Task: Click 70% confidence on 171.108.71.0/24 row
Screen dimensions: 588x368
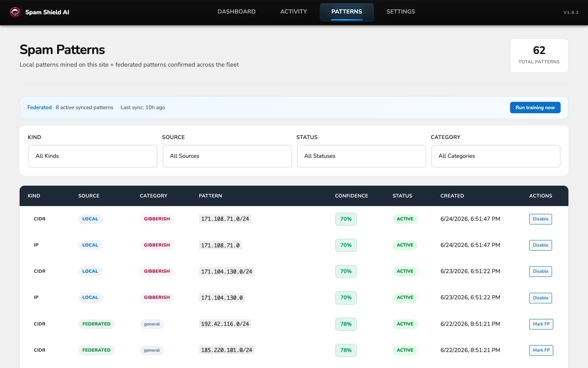Action: tap(346, 219)
